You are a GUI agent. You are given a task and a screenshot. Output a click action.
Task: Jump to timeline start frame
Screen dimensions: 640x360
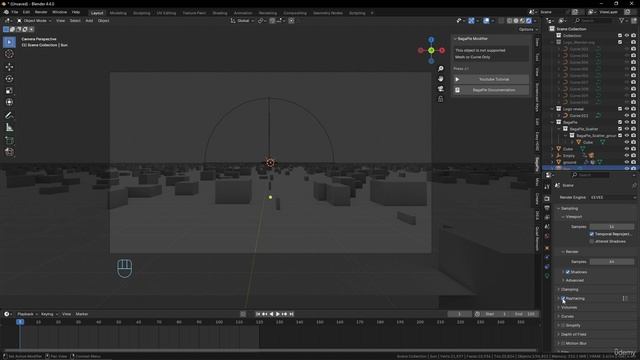click(258, 314)
